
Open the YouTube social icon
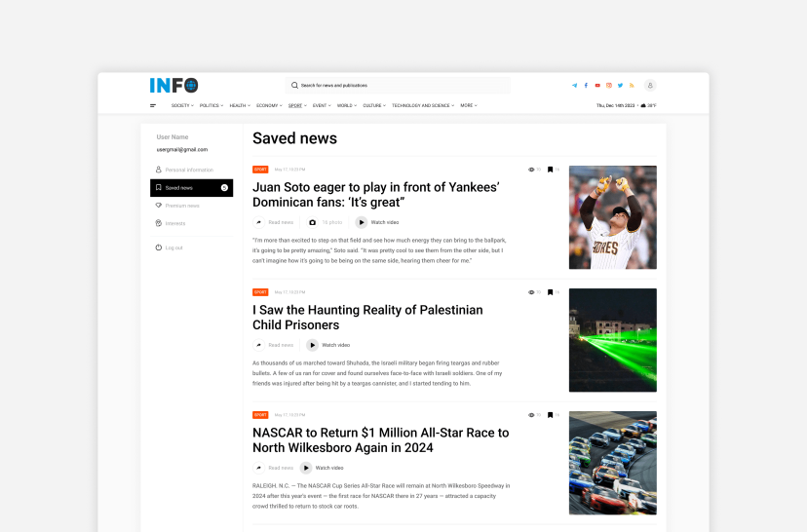597,86
